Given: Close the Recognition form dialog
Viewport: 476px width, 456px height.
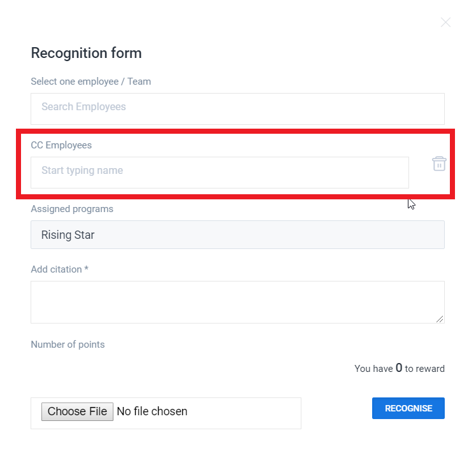Looking at the screenshot, I should [x=445, y=22].
